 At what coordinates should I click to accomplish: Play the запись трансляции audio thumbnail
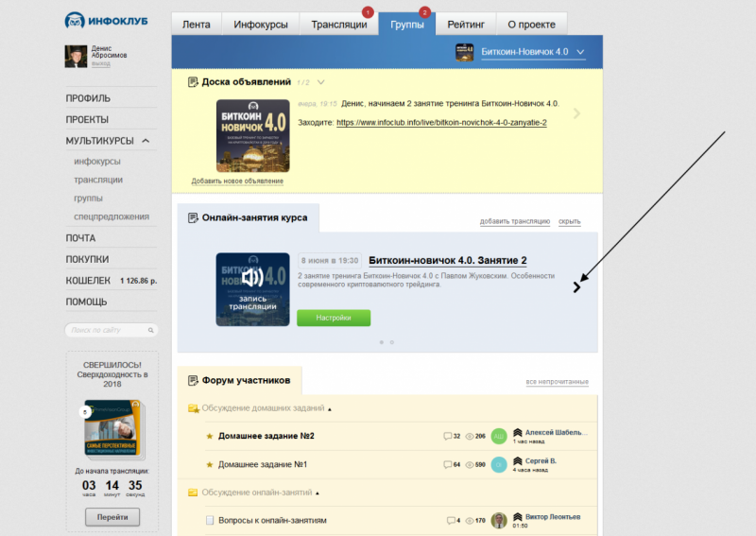[252, 289]
